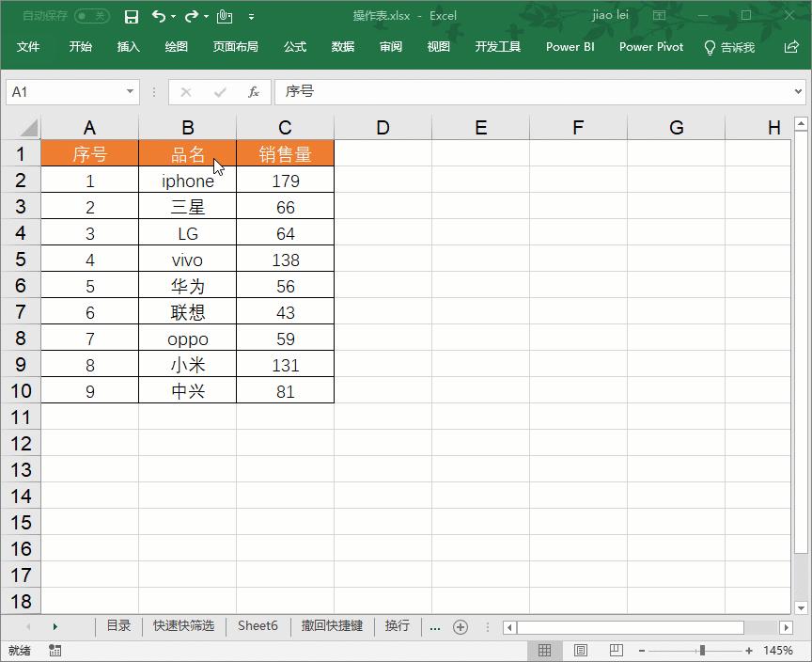
Task: Open the Power Pivot ribbon tab
Action: (651, 47)
